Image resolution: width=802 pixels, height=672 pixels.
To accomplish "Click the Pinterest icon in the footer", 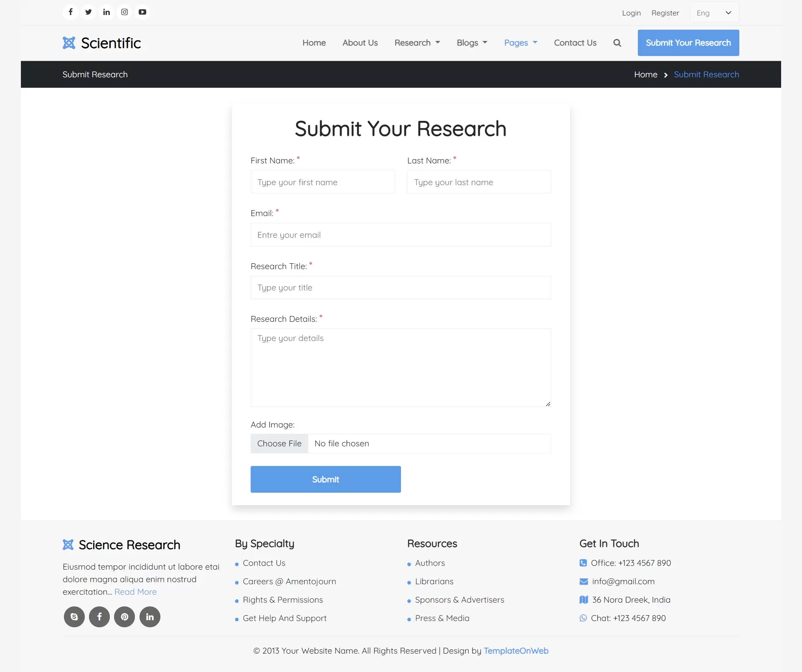I will [124, 617].
